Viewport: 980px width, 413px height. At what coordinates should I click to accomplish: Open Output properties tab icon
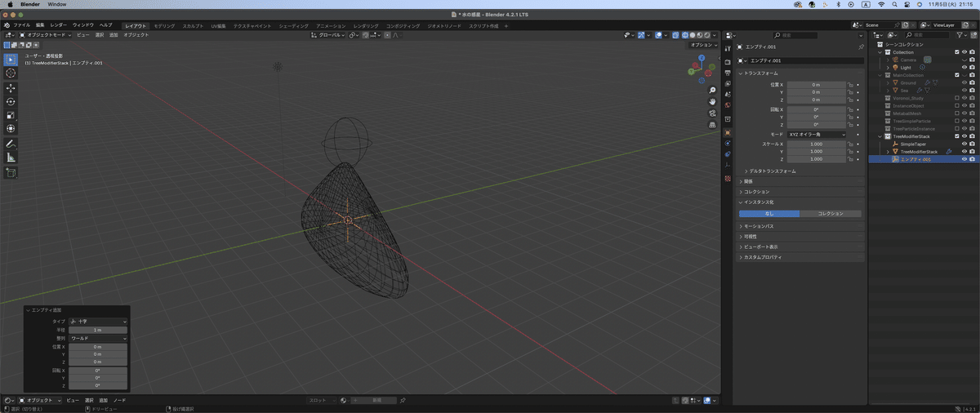point(728,73)
